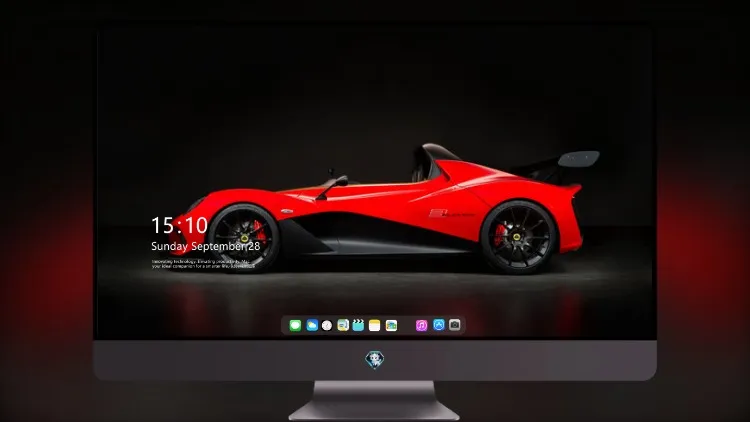The image size is (750, 422).
Task: Open the gray Camera app icon
Action: (x=455, y=325)
